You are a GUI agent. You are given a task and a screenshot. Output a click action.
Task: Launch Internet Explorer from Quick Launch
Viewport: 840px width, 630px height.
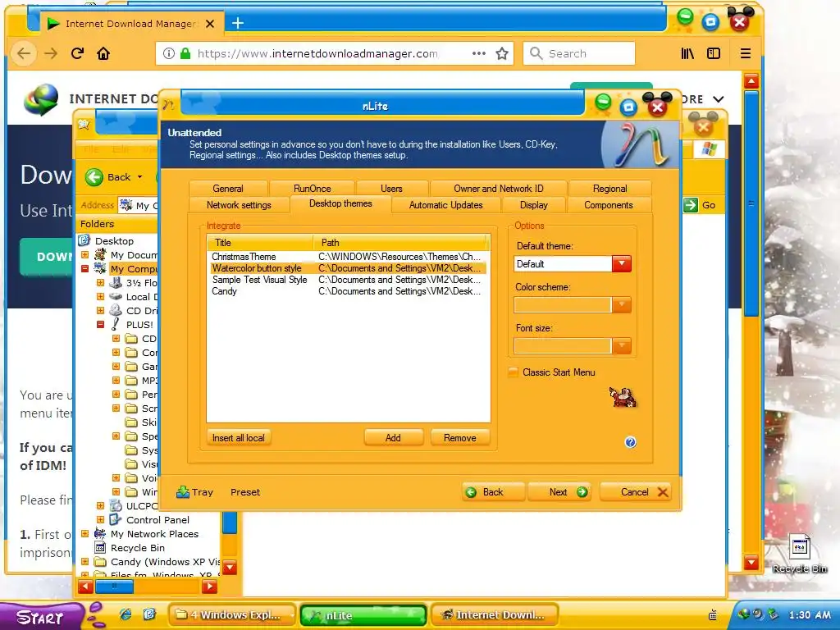(126, 614)
